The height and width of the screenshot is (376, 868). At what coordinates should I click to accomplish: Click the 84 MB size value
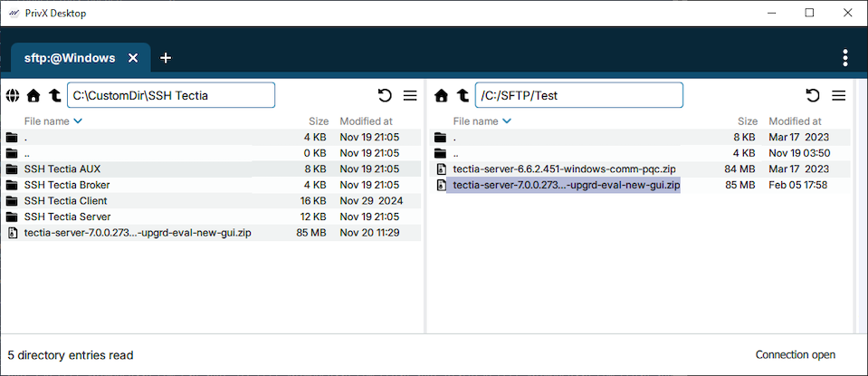click(x=740, y=169)
